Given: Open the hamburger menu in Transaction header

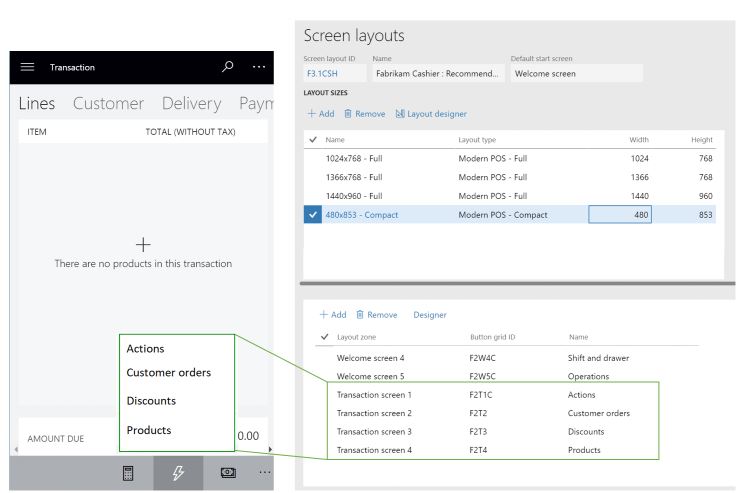Looking at the screenshot, I should point(27,67).
